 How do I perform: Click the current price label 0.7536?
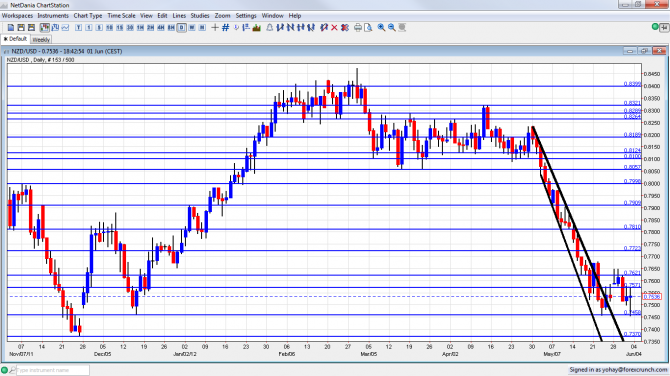point(652,297)
